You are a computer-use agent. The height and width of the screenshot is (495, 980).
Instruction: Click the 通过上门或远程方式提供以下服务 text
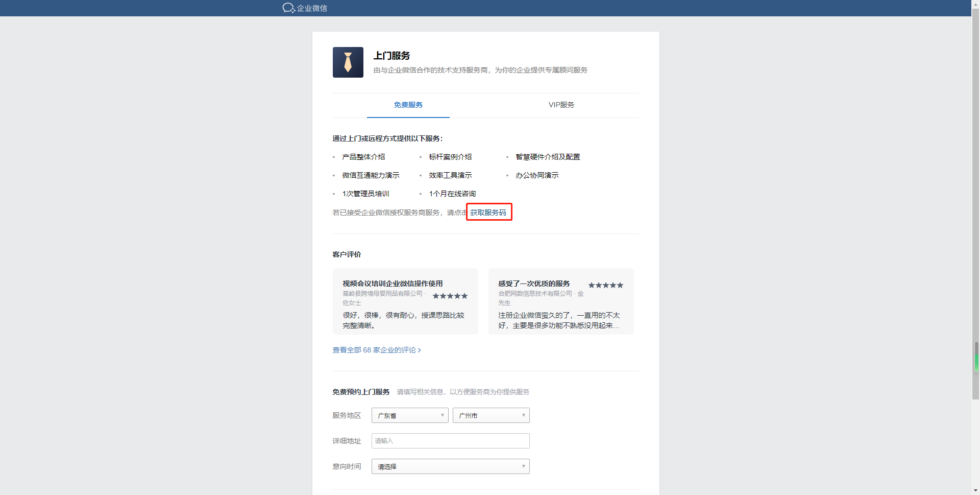pos(387,138)
